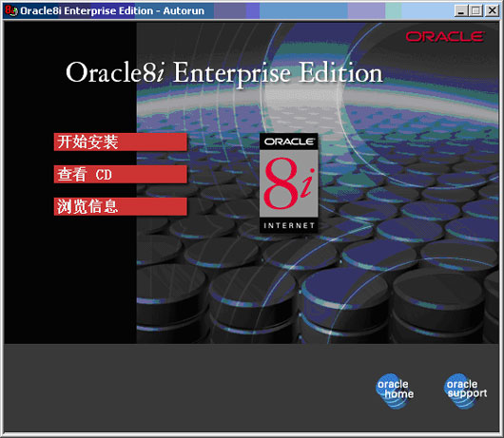The image size is (504, 438).
Task: Open the 查看 CD browse button
Action: 120,175
